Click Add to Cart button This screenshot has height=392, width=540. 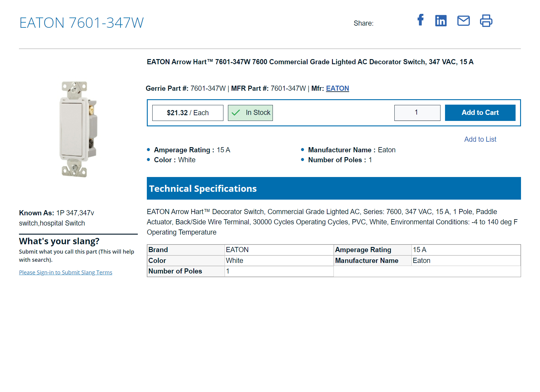coord(480,113)
